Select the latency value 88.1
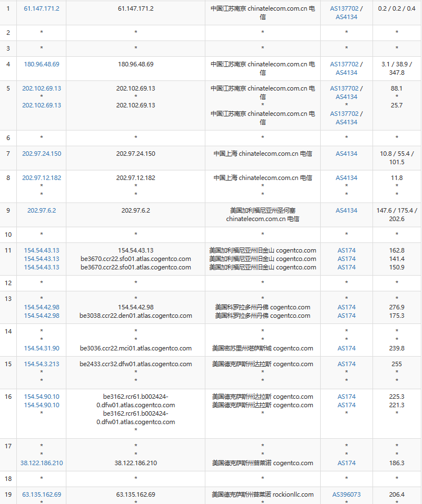The height and width of the screenshot is (504, 422). [397, 88]
